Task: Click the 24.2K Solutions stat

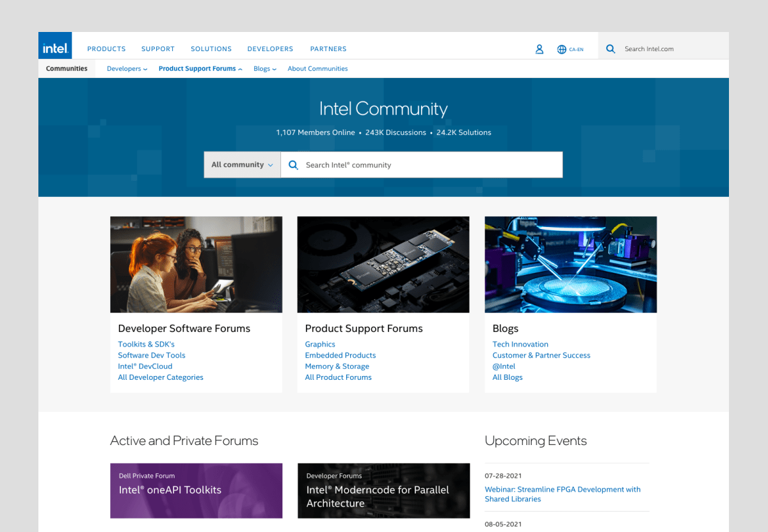Action: point(464,132)
